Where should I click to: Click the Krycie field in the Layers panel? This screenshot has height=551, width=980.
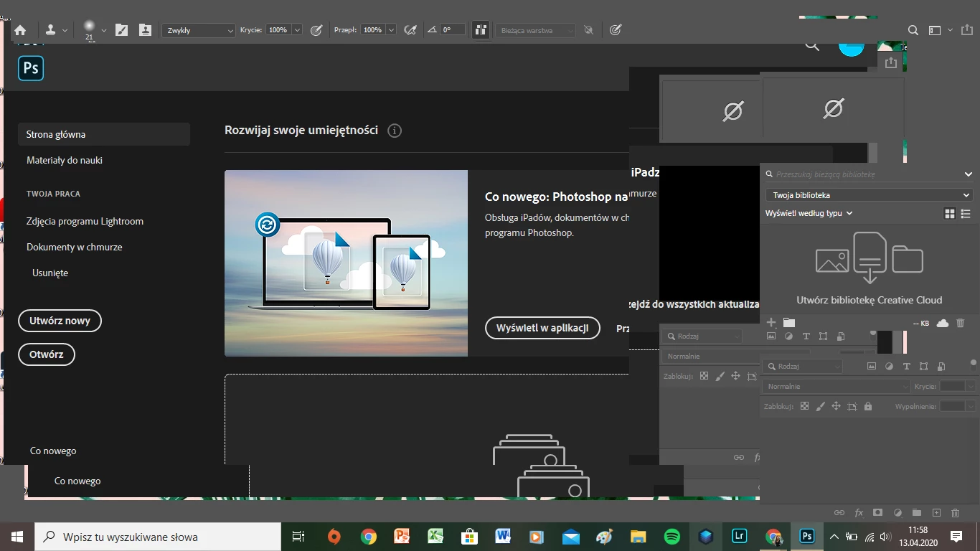(952, 386)
